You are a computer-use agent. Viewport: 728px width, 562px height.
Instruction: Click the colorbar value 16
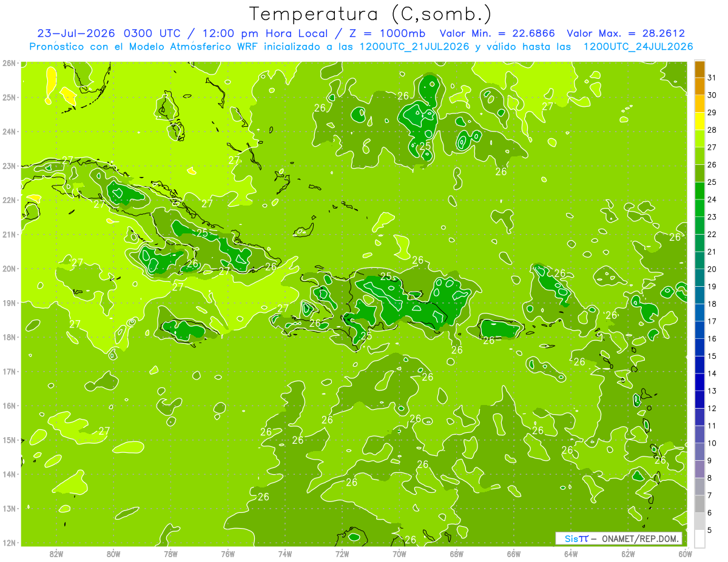coord(712,339)
